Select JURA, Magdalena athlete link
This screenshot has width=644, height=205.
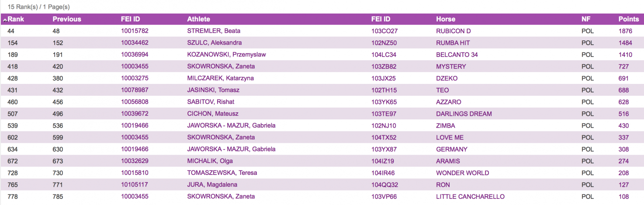pyautogui.click(x=212, y=184)
